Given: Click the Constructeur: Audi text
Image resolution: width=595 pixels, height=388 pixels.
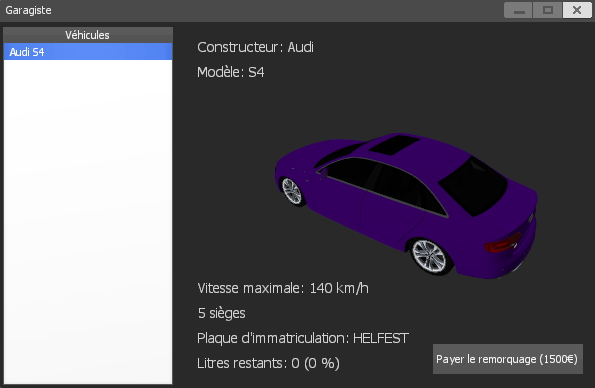Looking at the screenshot, I should click(255, 47).
